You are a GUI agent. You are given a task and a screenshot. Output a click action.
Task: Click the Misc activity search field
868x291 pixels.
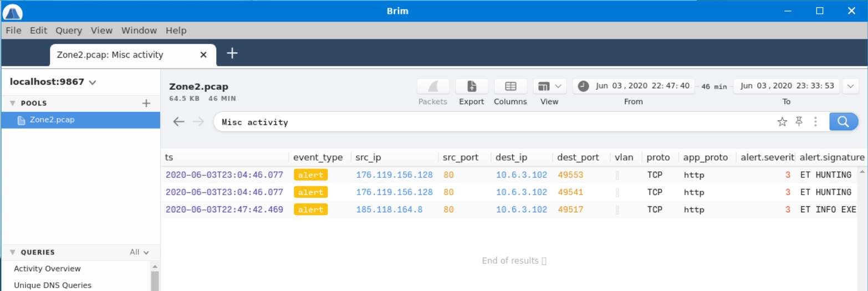[x=493, y=122]
